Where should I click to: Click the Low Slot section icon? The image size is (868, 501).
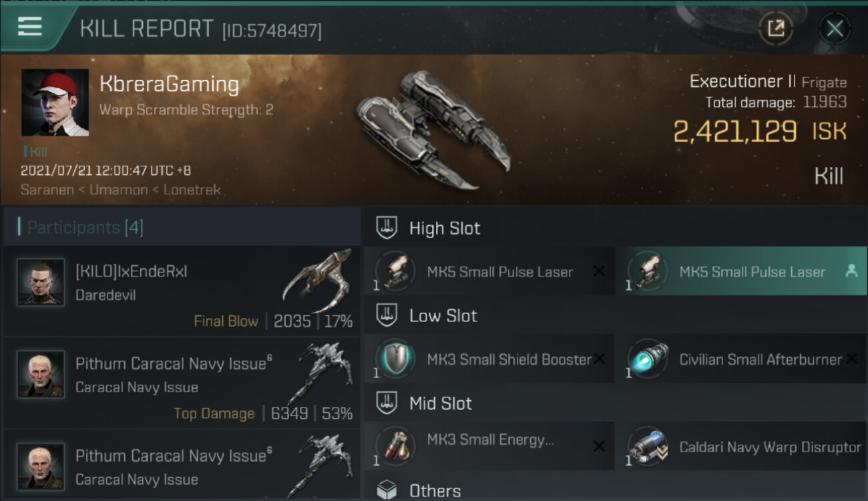387,316
